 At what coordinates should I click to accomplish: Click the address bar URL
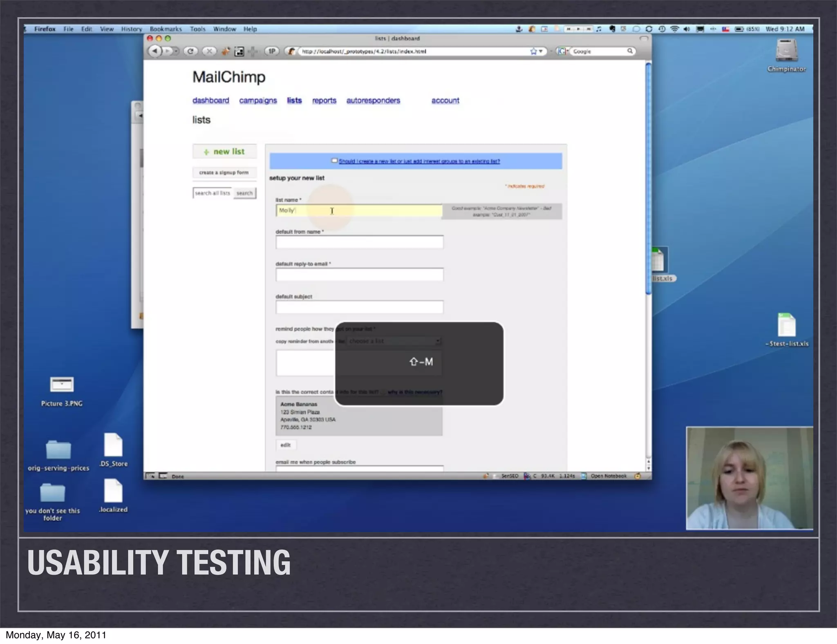[364, 51]
